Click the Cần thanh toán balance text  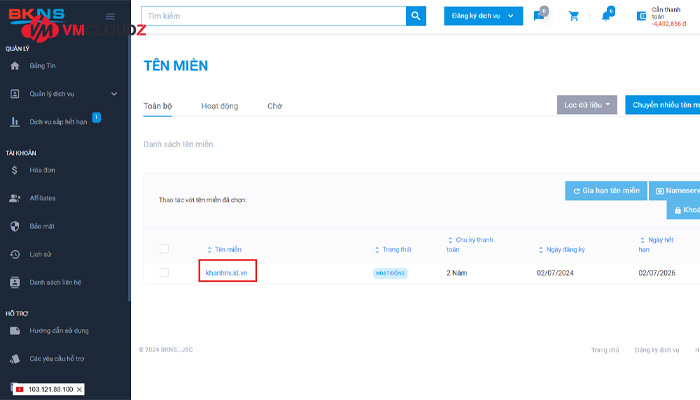pyautogui.click(x=668, y=17)
